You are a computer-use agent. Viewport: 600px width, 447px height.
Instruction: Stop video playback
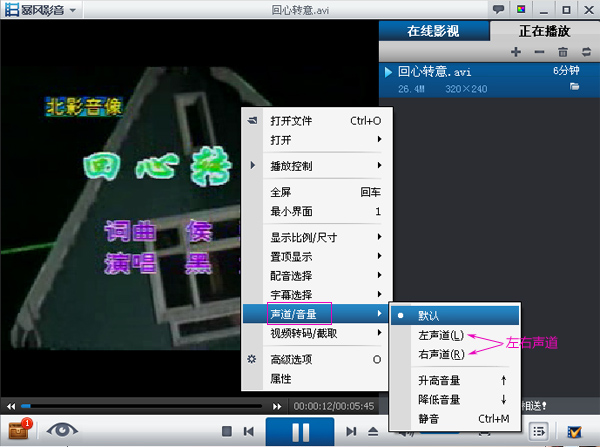pyautogui.click(x=227, y=431)
